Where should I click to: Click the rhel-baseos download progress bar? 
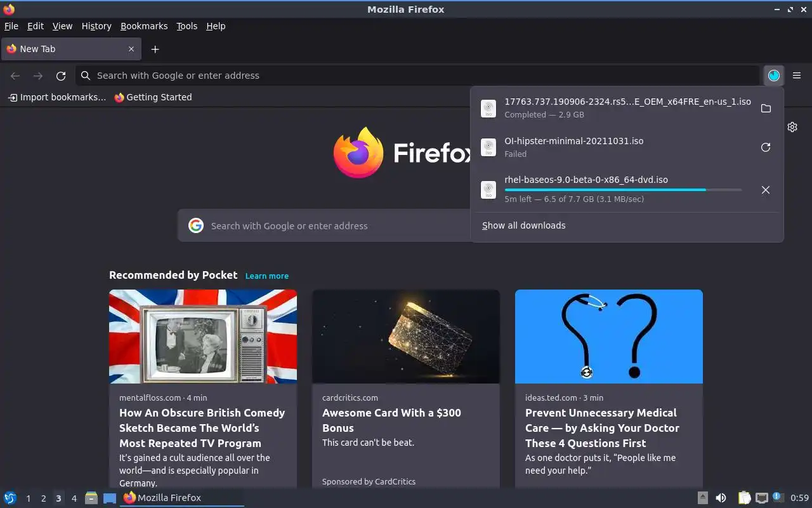tap(623, 189)
